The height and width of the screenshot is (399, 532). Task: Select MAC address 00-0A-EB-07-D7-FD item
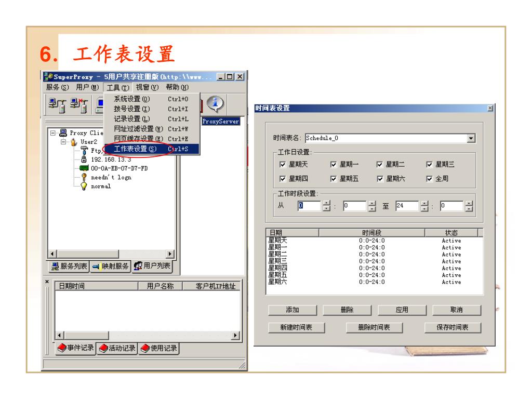(113, 168)
